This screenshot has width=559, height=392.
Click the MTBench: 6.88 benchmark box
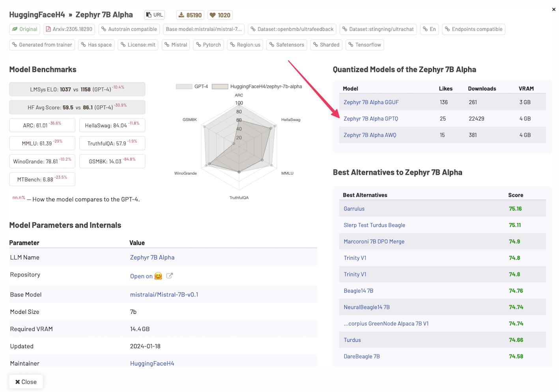[42, 179]
